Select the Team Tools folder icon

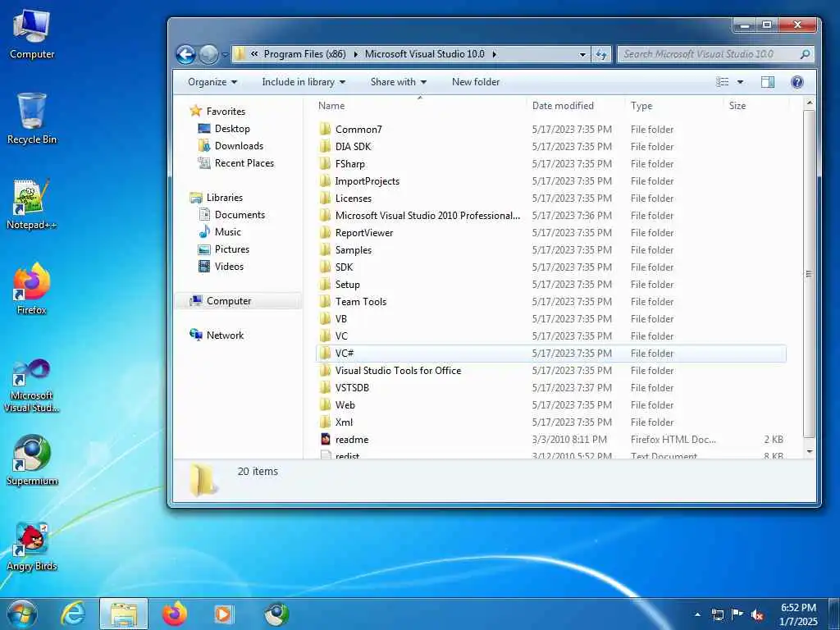click(325, 302)
